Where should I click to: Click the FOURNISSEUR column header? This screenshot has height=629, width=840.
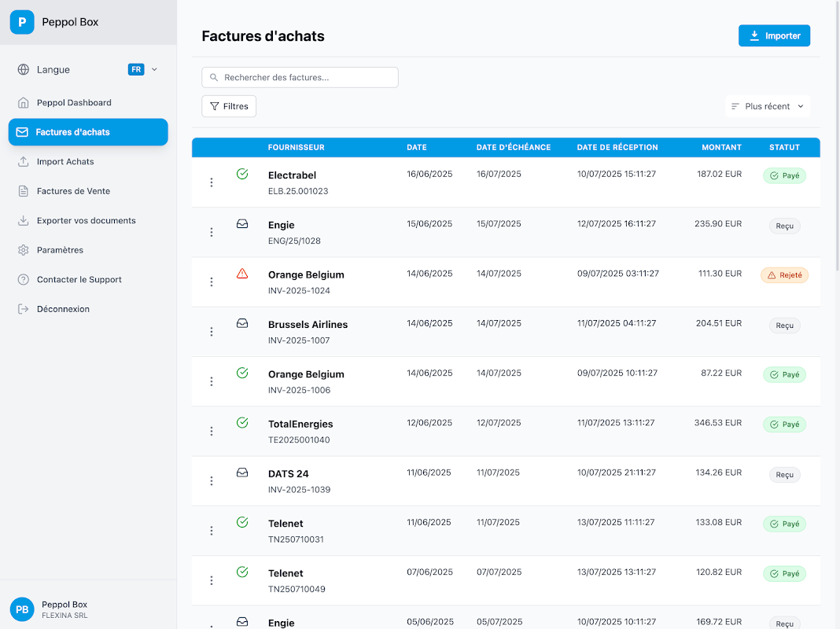(x=297, y=147)
